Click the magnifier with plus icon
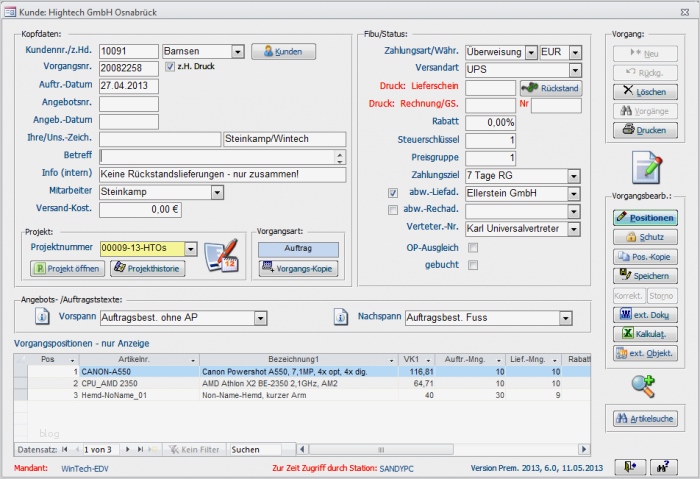700x479 pixels. tap(642, 384)
